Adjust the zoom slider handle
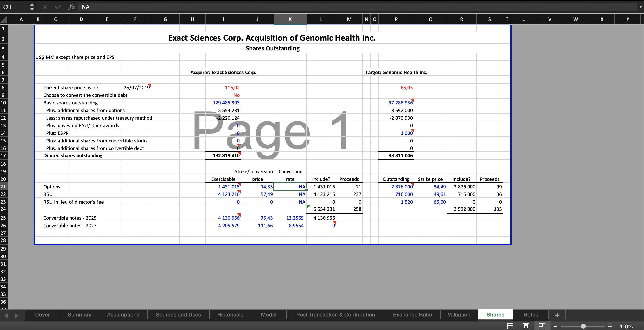 click(583, 326)
